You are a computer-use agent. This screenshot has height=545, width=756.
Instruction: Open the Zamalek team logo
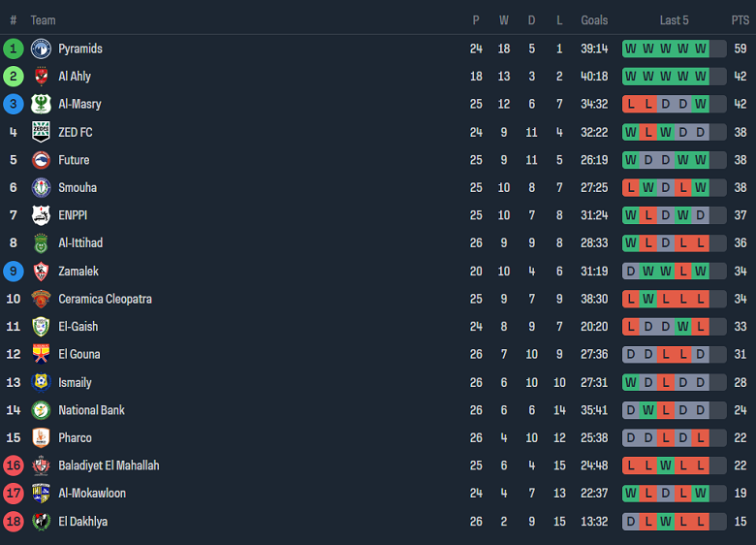coord(41,272)
